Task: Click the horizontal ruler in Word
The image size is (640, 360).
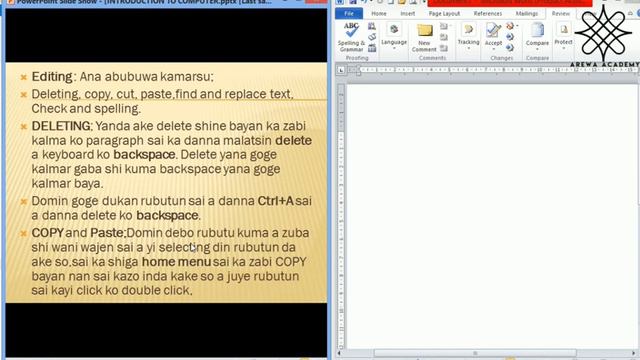Action: point(492,70)
